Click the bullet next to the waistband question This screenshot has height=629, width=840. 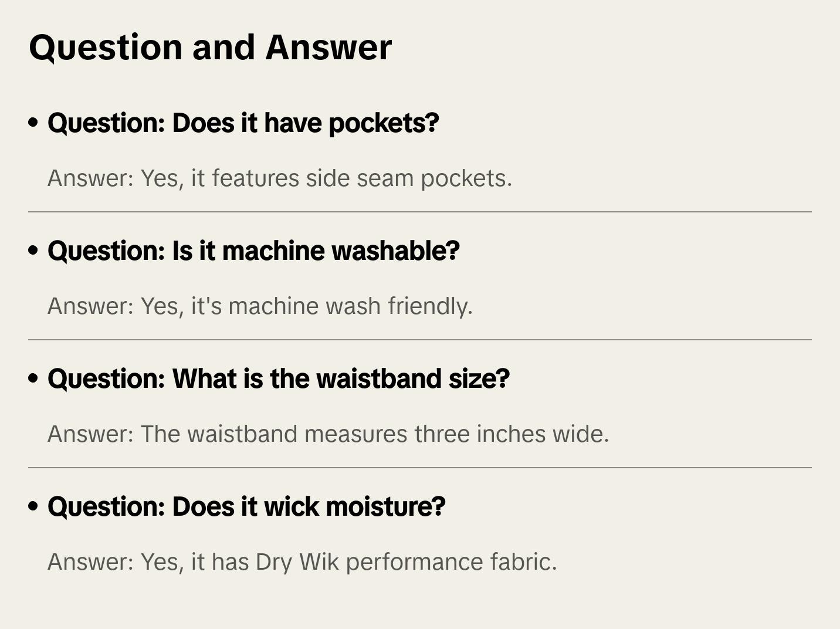(33, 378)
